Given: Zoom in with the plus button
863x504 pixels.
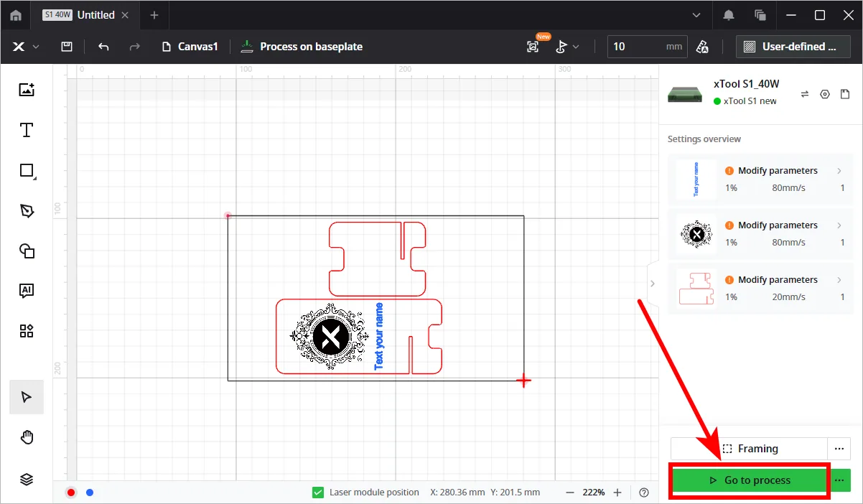Looking at the screenshot, I should coord(617,493).
